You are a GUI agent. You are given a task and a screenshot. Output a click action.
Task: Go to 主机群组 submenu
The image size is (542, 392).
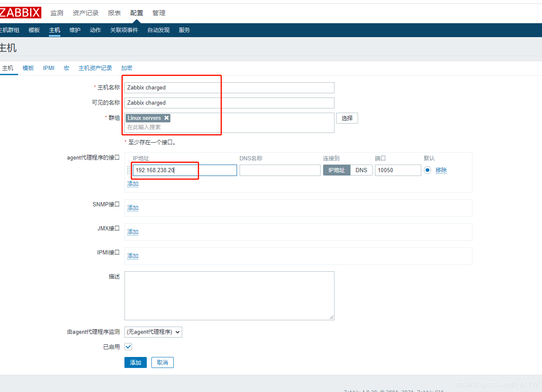pos(10,30)
